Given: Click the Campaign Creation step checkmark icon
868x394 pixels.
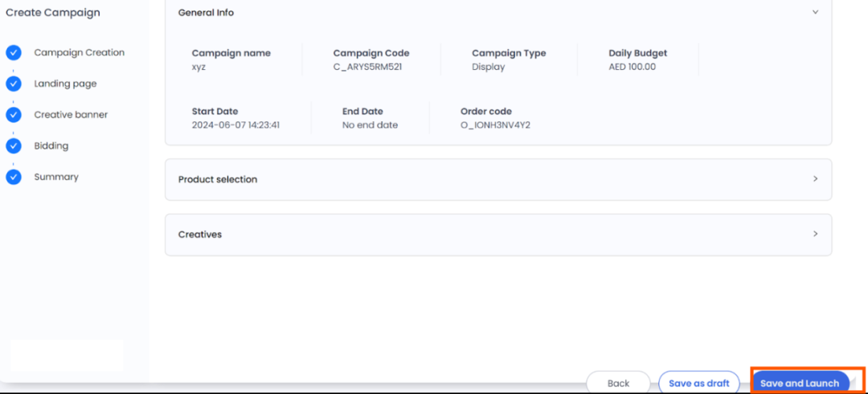Looking at the screenshot, I should pyautogui.click(x=14, y=53).
